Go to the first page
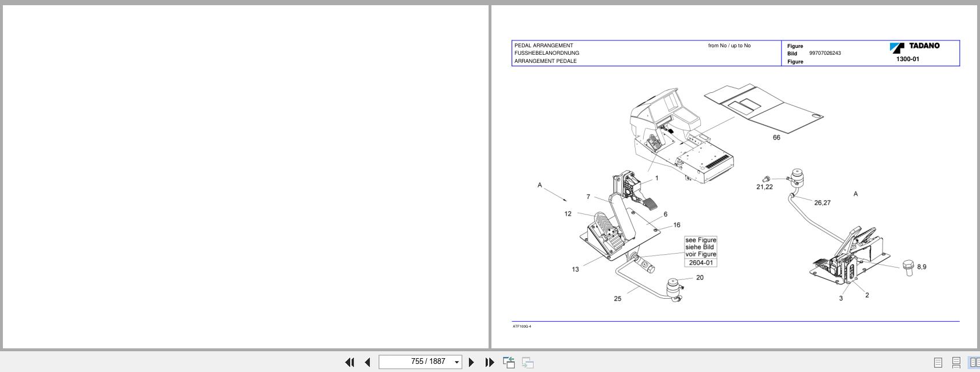 (x=350, y=362)
